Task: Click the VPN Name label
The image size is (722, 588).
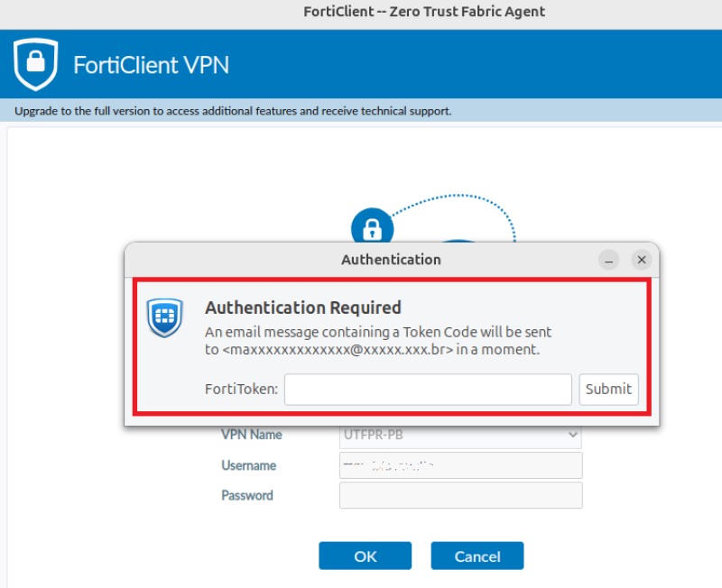Action: (x=252, y=435)
